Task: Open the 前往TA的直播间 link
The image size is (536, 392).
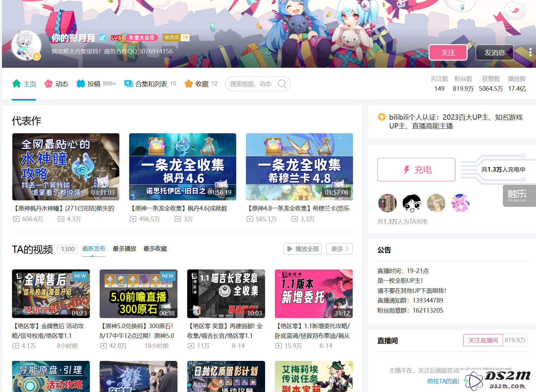Action: 443,381
